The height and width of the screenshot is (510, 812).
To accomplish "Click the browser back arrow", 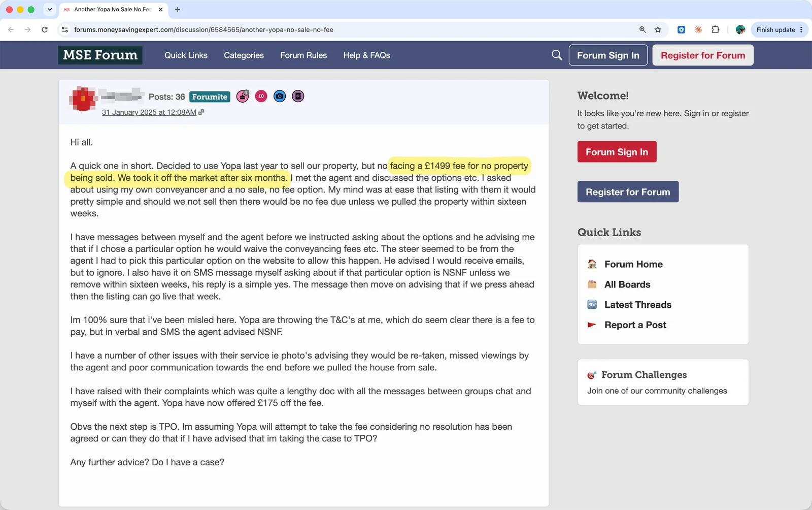I will click(x=11, y=29).
